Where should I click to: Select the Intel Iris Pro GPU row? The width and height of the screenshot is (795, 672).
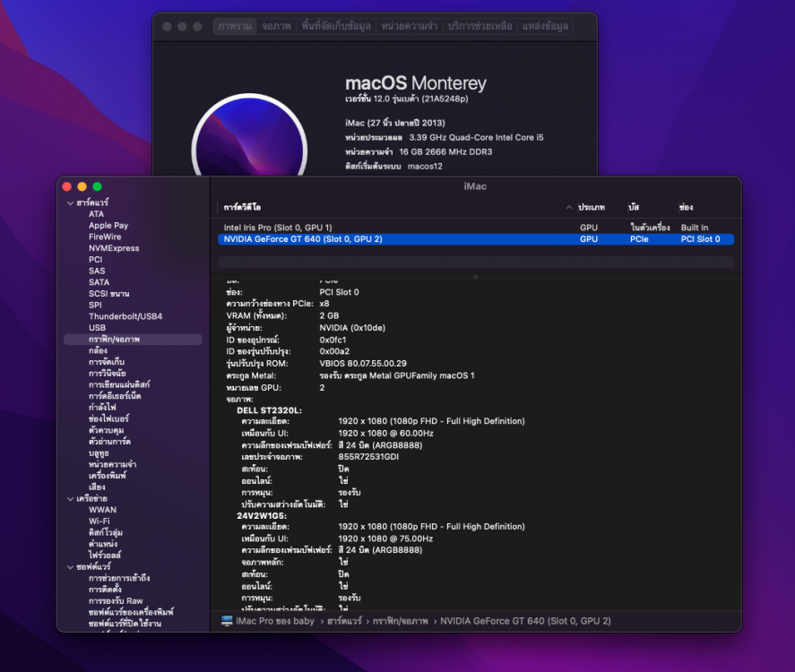click(x=476, y=228)
